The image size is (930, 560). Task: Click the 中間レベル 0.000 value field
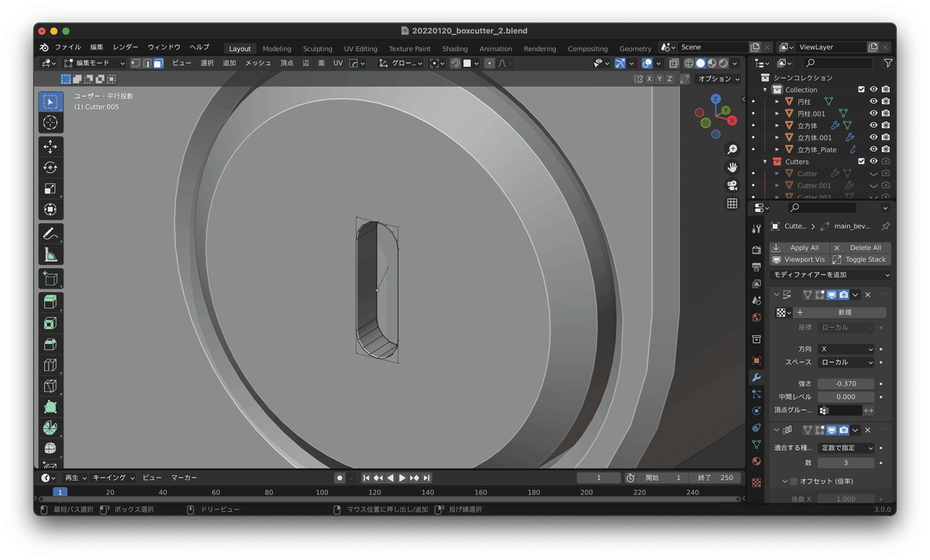(x=846, y=397)
